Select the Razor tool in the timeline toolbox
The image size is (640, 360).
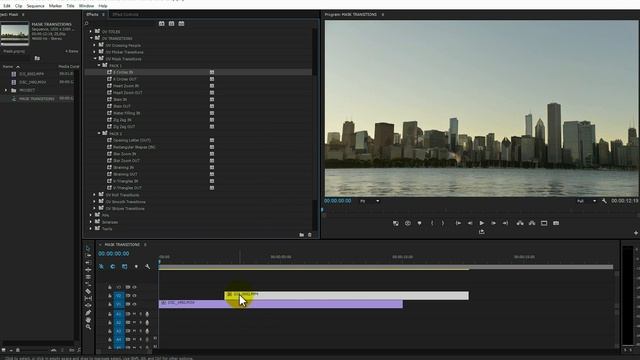[88, 291]
